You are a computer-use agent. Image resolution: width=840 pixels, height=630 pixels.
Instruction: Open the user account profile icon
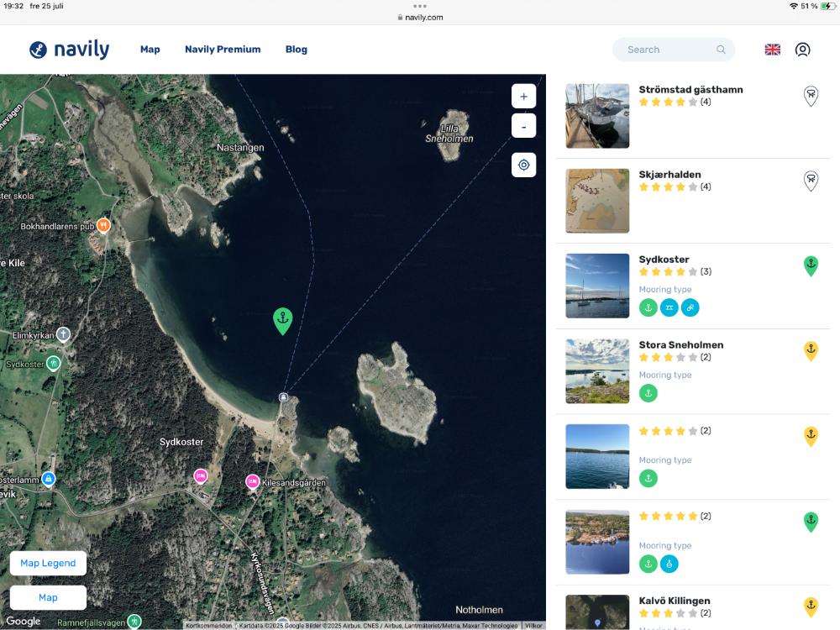pos(802,50)
